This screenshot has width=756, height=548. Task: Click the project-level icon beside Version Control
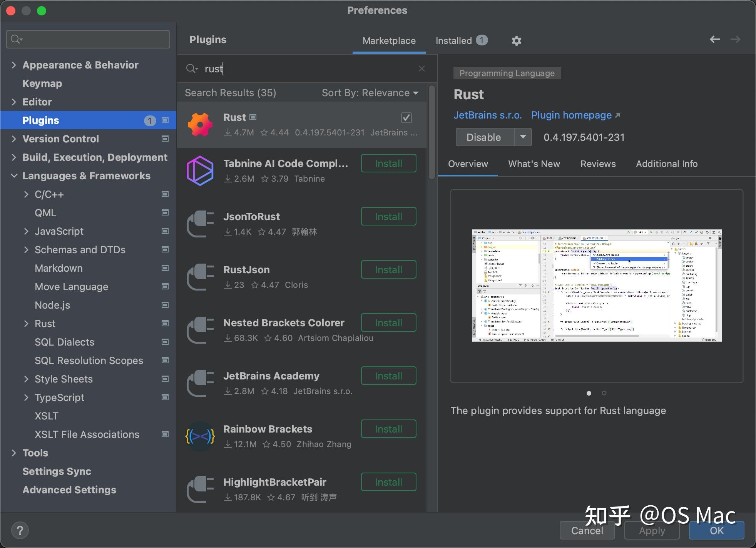coord(165,139)
